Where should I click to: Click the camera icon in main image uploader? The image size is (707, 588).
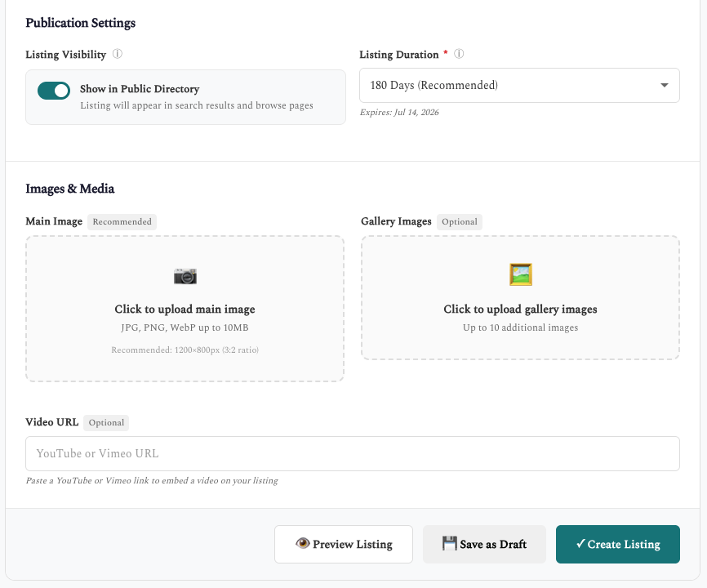[185, 276]
